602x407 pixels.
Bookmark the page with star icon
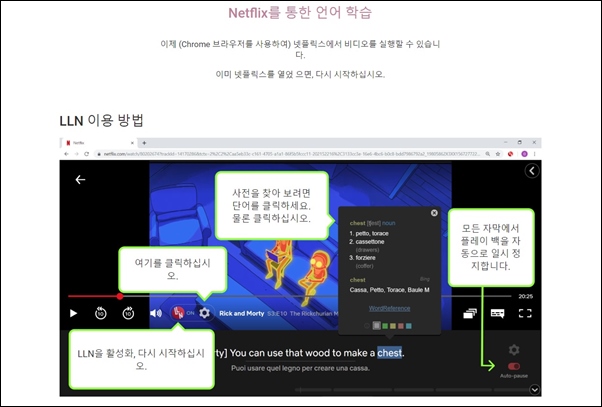(498, 154)
